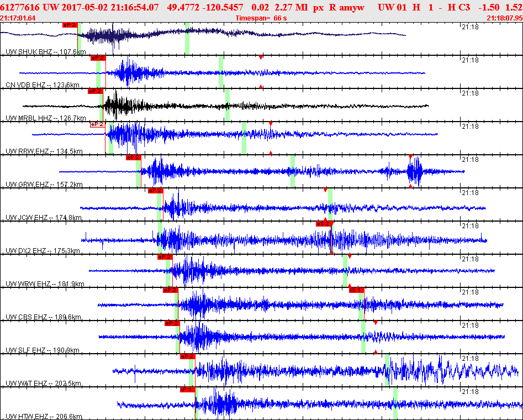The height and width of the screenshot is (420, 523).
Task: Click the 21:18 time label on GPW row
Action: (470, 160)
